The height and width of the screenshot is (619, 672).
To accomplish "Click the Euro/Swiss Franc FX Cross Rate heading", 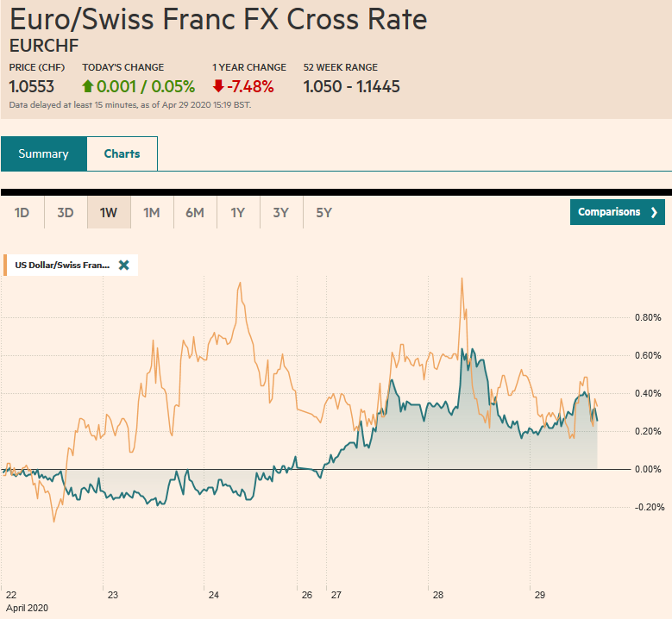I will pos(218,19).
